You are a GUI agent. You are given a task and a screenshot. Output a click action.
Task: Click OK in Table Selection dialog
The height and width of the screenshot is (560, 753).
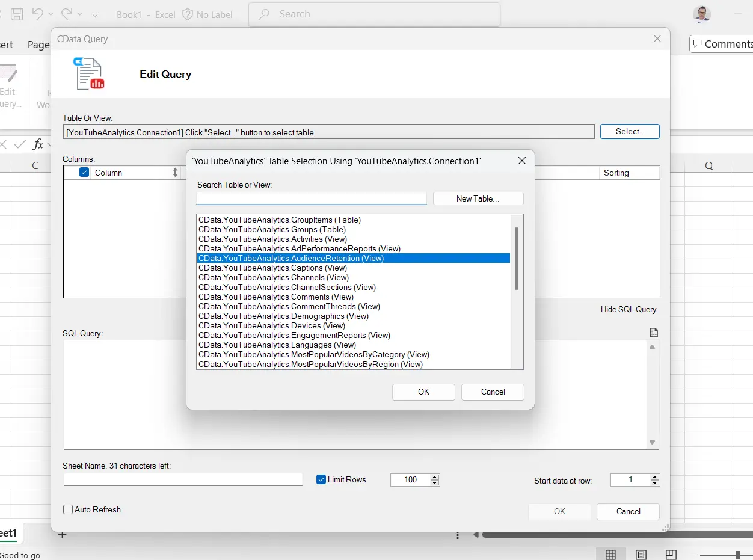[423, 392]
